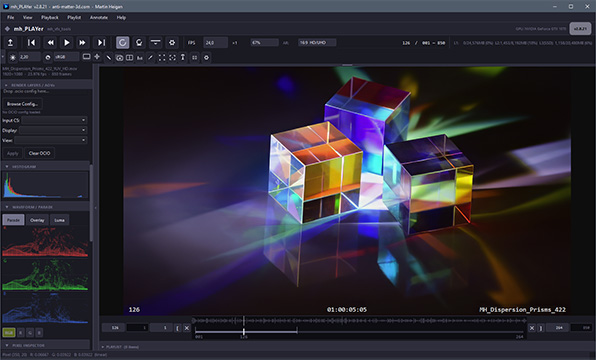Screen dimensions: 596x360
Task: Click the gear icon in the playback toolbar
Action: [x=172, y=43]
